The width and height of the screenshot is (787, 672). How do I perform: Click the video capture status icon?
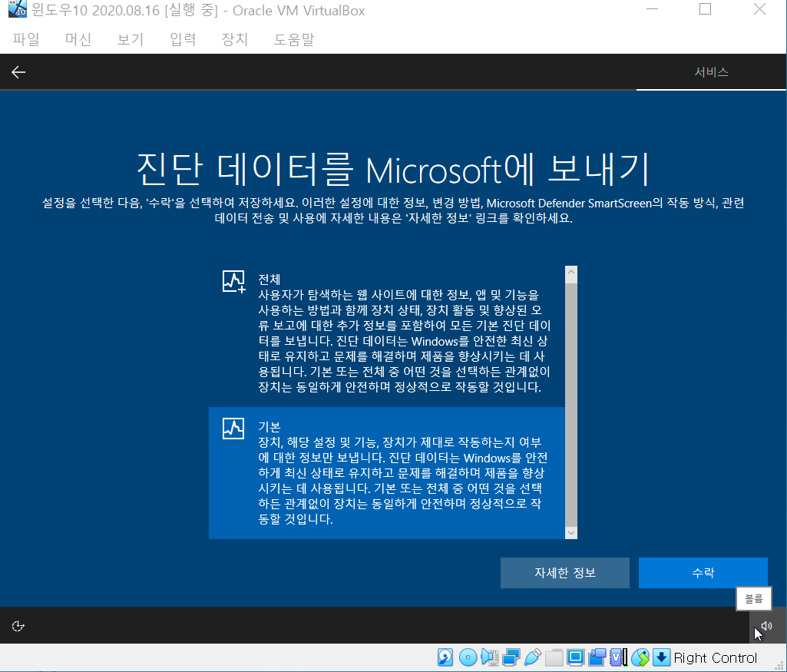(597, 657)
